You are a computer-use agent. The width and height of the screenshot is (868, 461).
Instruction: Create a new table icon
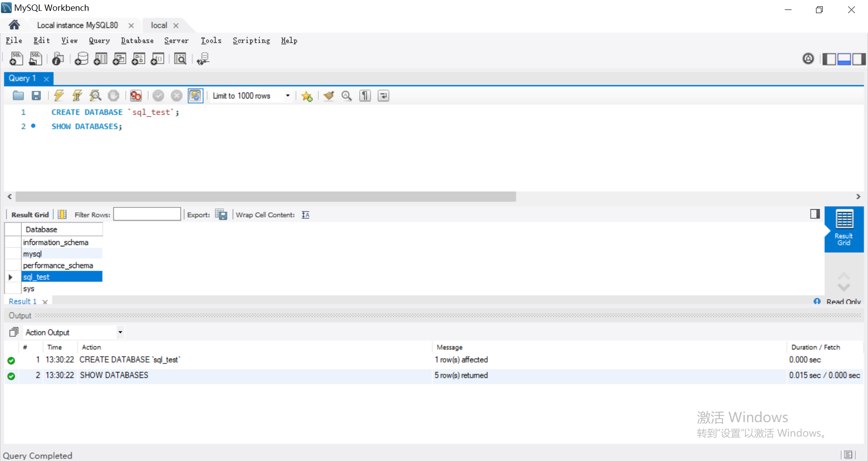[100, 59]
